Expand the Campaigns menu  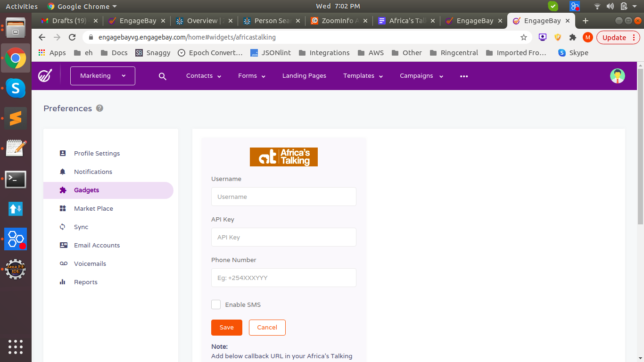point(421,76)
